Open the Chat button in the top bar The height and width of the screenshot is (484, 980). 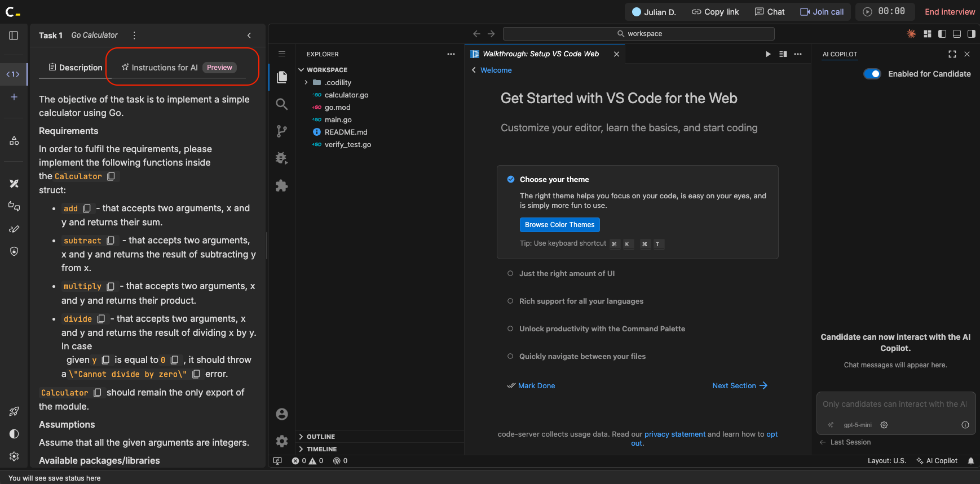pos(770,12)
